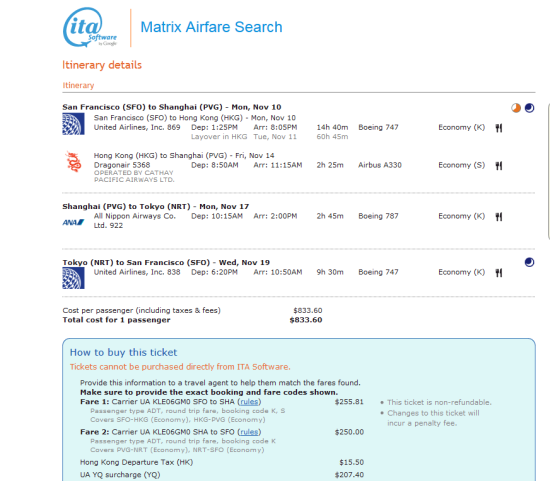Viewport: 550px width, 481px height.
Task: Click the blue moon icon for SFO to Shanghai
Action: (529, 108)
